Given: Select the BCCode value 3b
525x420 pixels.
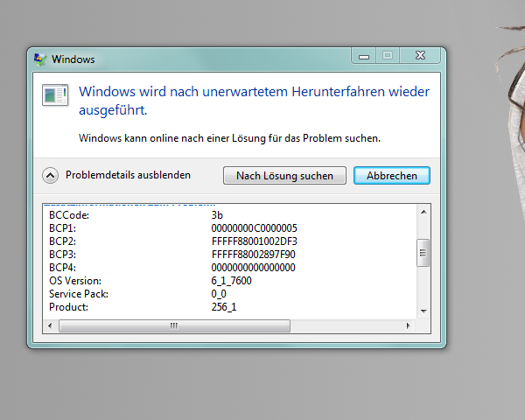Looking at the screenshot, I should [x=217, y=215].
